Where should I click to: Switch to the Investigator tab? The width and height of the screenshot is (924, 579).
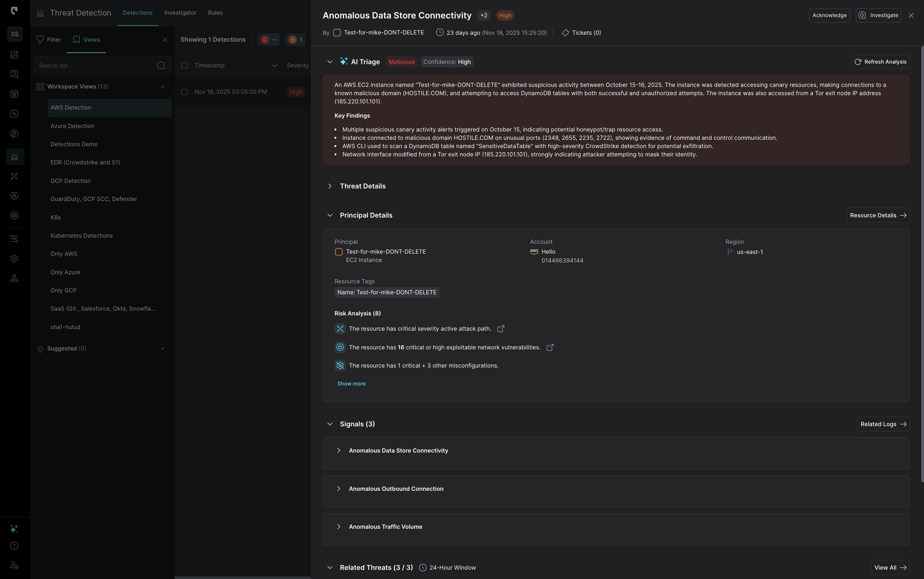pos(180,13)
